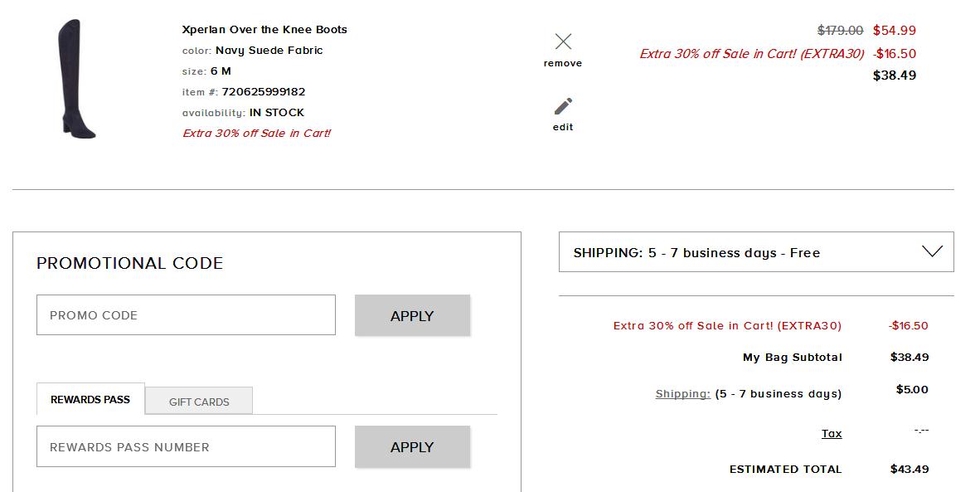Click the red promo text under IN STOCK
Viewport: 980px width, 492px height.
coord(256,134)
